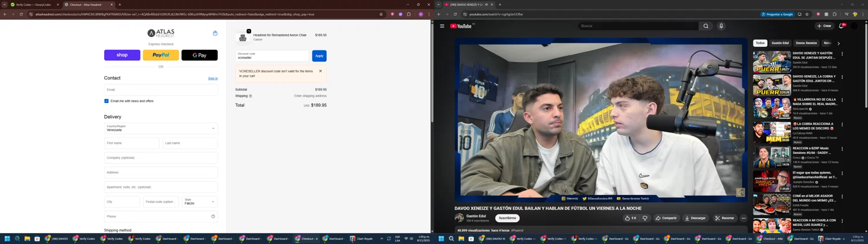
Task: Pay with PayPal button
Action: [x=161, y=55]
